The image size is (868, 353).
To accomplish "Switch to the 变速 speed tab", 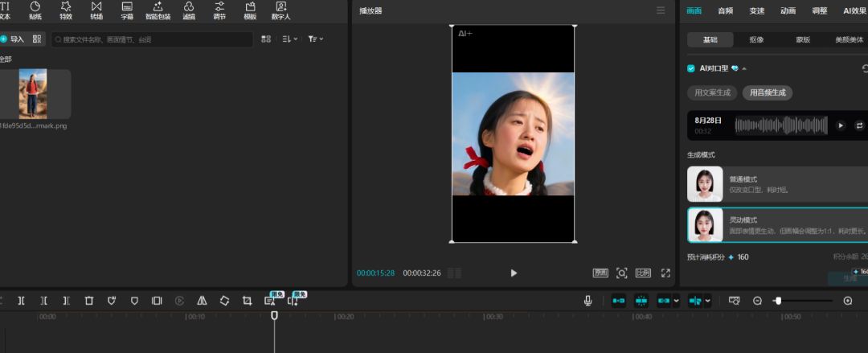I will tap(757, 10).
